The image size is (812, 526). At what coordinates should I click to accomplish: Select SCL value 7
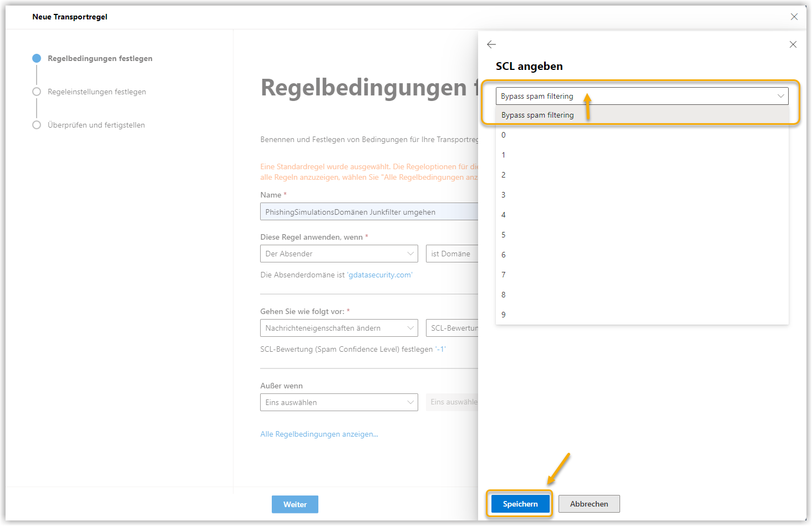pos(642,275)
